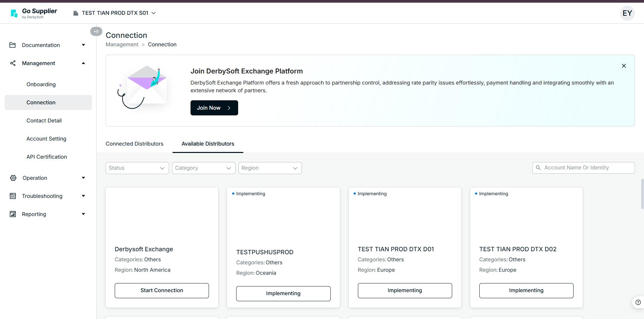Click Region: Oceania text

(256, 273)
